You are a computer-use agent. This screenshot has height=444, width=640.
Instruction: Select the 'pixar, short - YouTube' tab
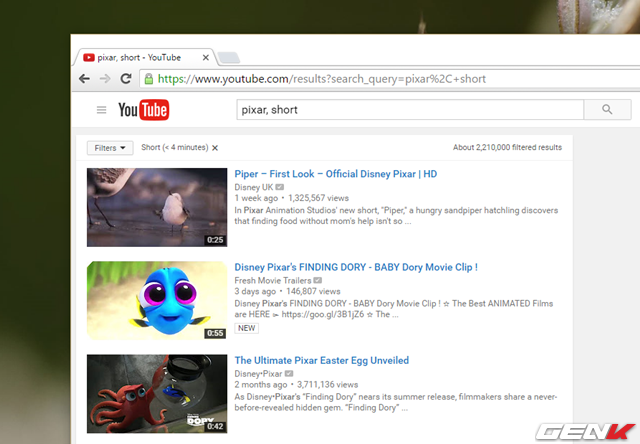[140, 58]
